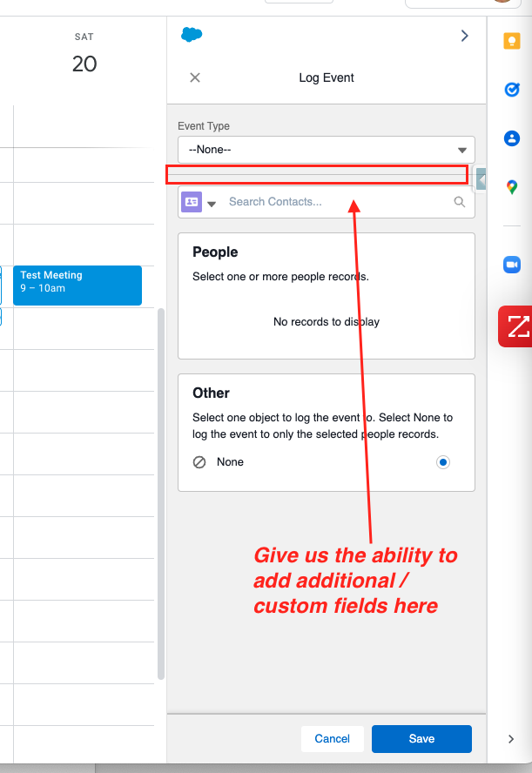Click the calendar vertical scrollbar

click(x=161, y=494)
